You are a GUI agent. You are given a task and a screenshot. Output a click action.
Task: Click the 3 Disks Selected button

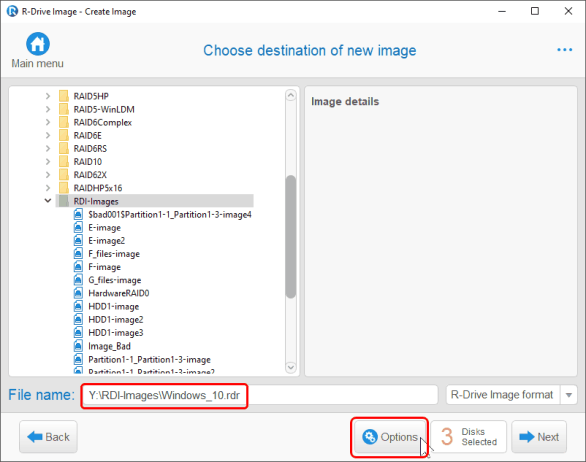(x=469, y=437)
